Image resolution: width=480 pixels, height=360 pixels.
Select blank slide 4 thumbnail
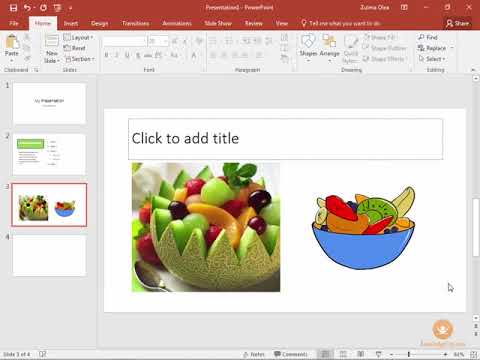coord(49,255)
